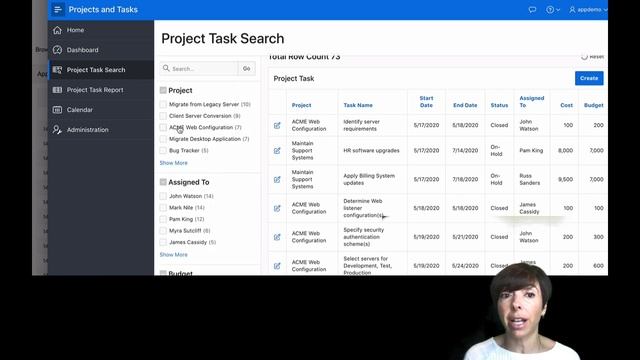Image resolution: width=640 pixels, height=360 pixels.
Task: Edit the Identify server requirements row
Action: [277, 125]
